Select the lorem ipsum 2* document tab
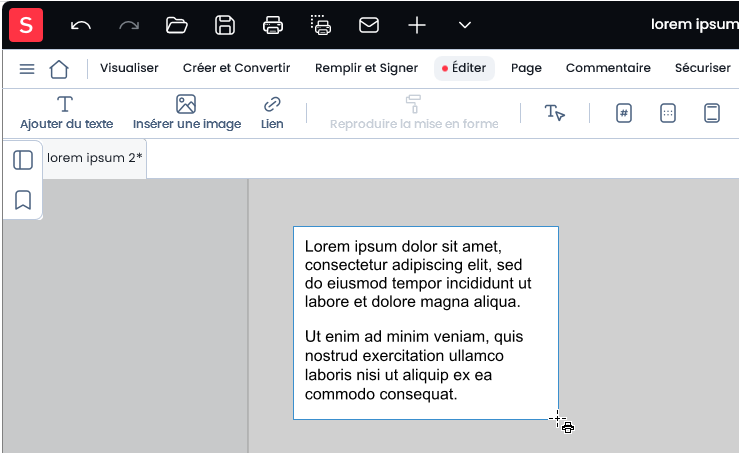739x453 pixels. point(94,158)
